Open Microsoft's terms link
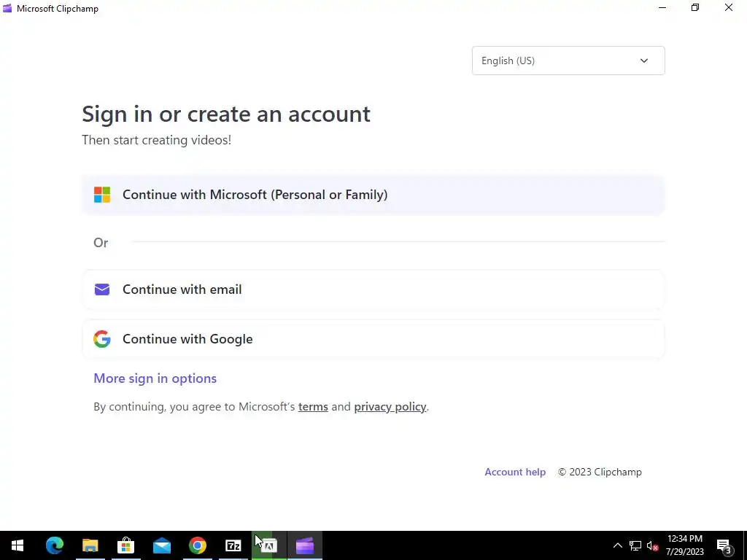This screenshot has height=560, width=747. (313, 407)
